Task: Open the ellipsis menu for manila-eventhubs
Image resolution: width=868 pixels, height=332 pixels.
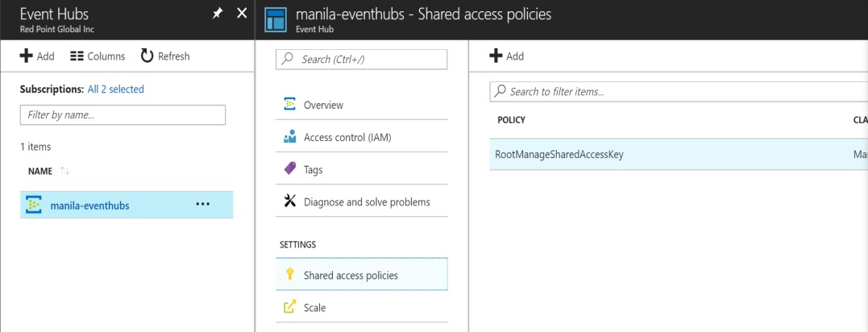Action: coord(202,205)
